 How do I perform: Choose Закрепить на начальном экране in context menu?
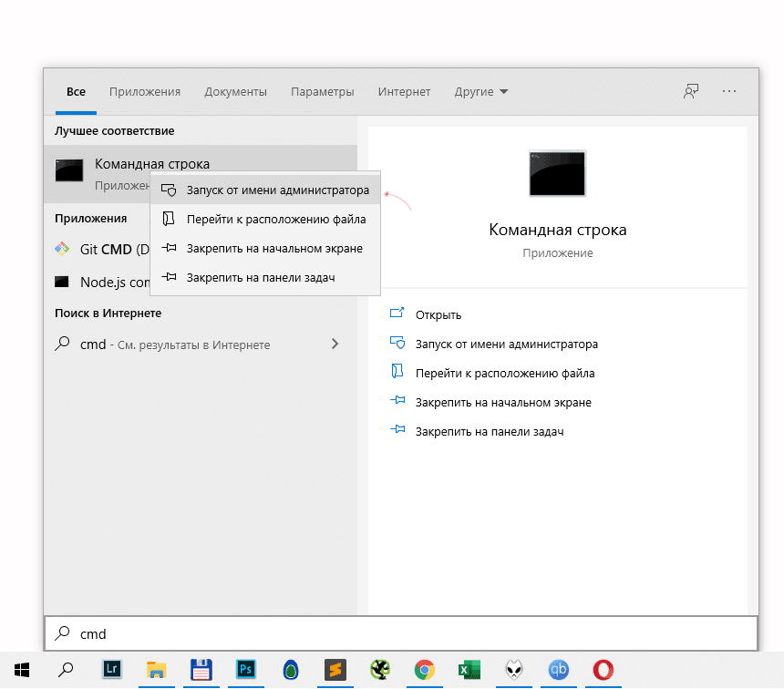[265, 249]
